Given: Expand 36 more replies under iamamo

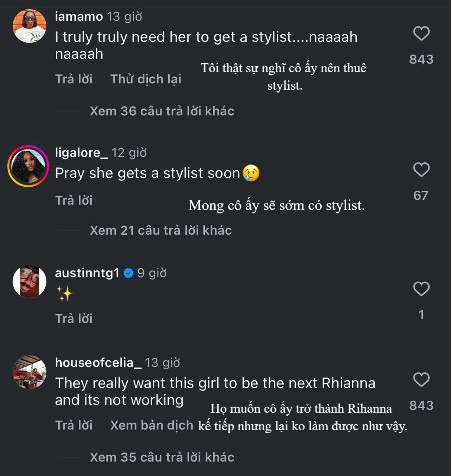Looking at the screenshot, I should click(x=162, y=111).
